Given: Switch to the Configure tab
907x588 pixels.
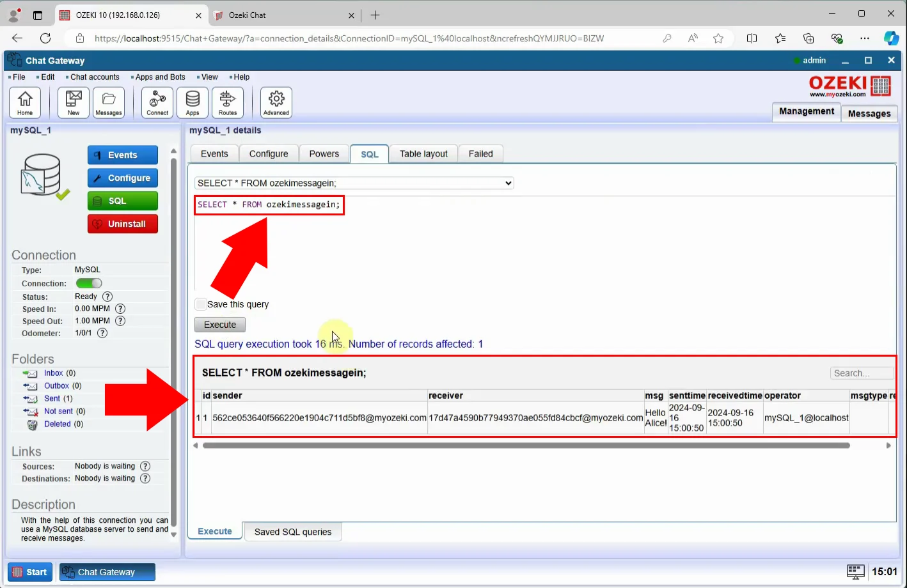Looking at the screenshot, I should (x=269, y=154).
